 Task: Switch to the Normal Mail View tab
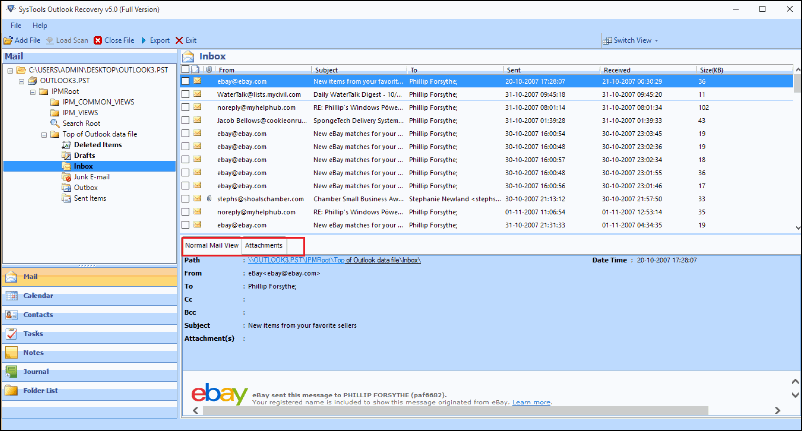coord(212,245)
